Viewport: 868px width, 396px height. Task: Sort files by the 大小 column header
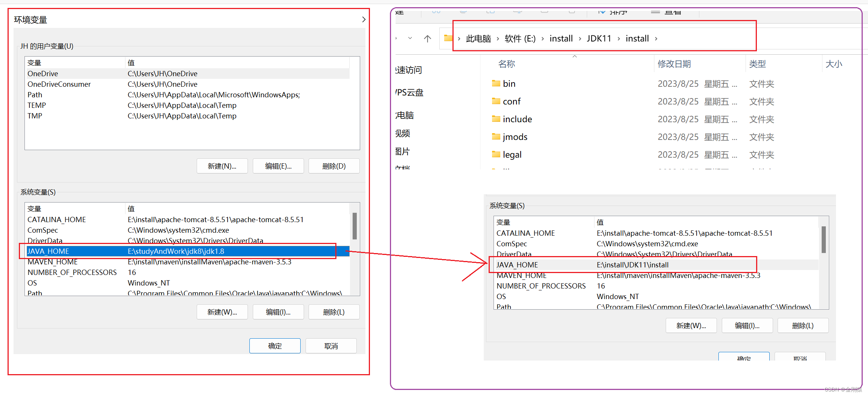tap(834, 64)
